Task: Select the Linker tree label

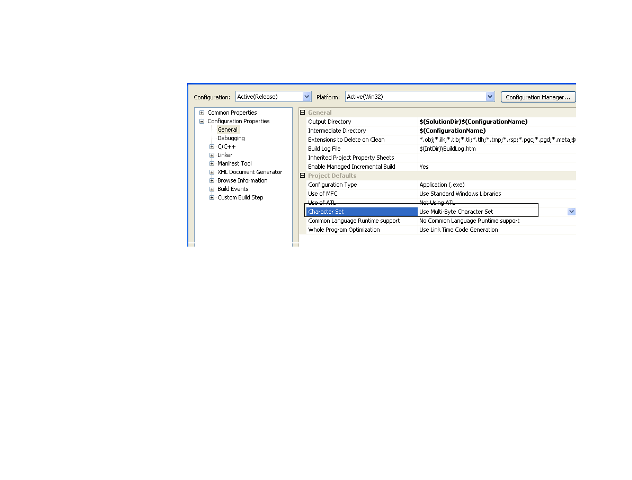Action: (x=225, y=155)
